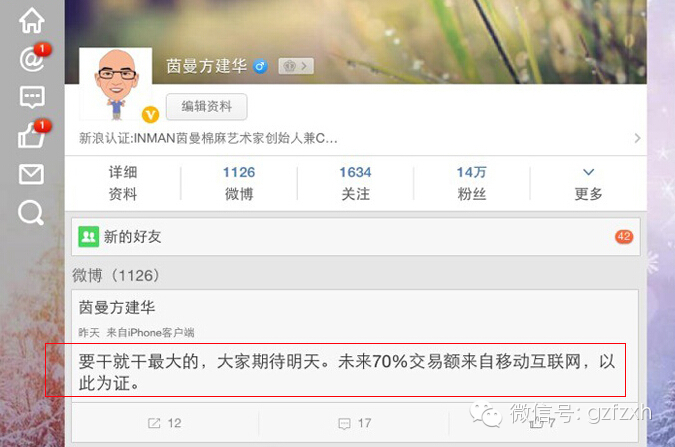Open the search magnifier icon
675x447 pixels.
[x=31, y=212]
